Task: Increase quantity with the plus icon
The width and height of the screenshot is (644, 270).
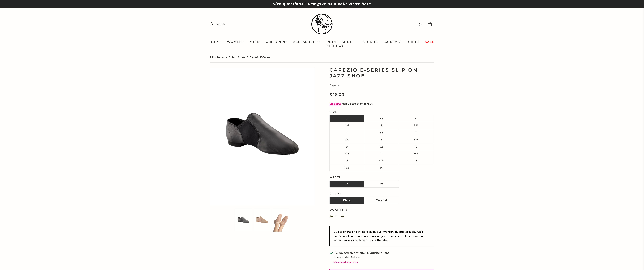Action: (x=342, y=217)
